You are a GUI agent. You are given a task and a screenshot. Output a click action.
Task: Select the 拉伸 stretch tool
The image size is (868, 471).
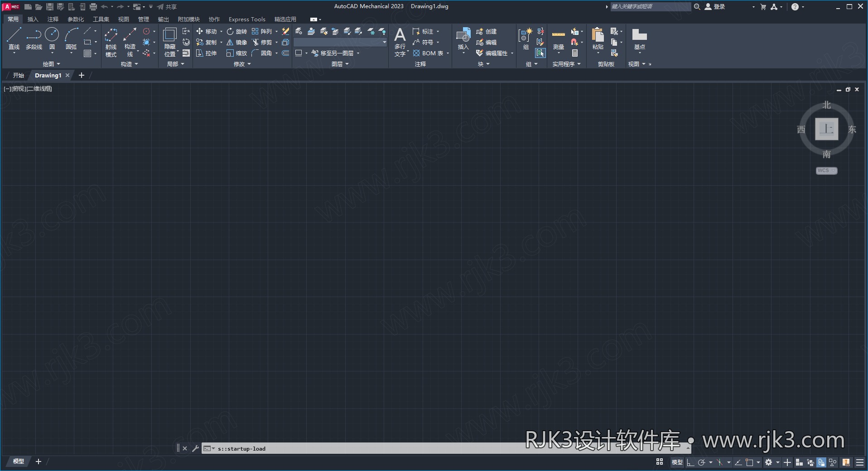point(207,53)
